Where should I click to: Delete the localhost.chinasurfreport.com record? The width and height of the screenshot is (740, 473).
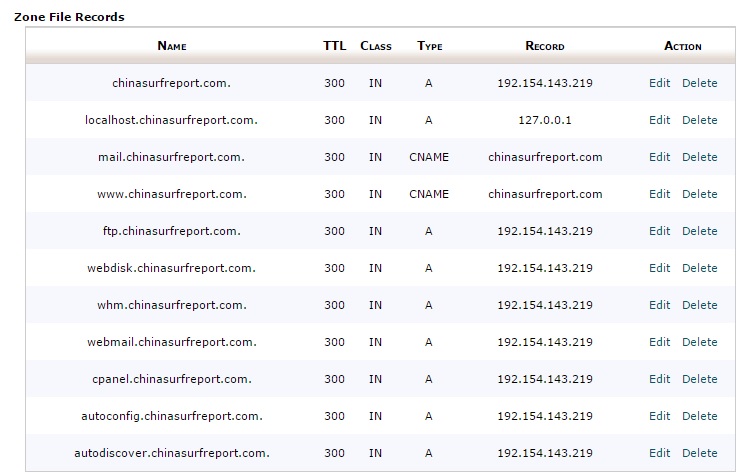click(x=699, y=120)
